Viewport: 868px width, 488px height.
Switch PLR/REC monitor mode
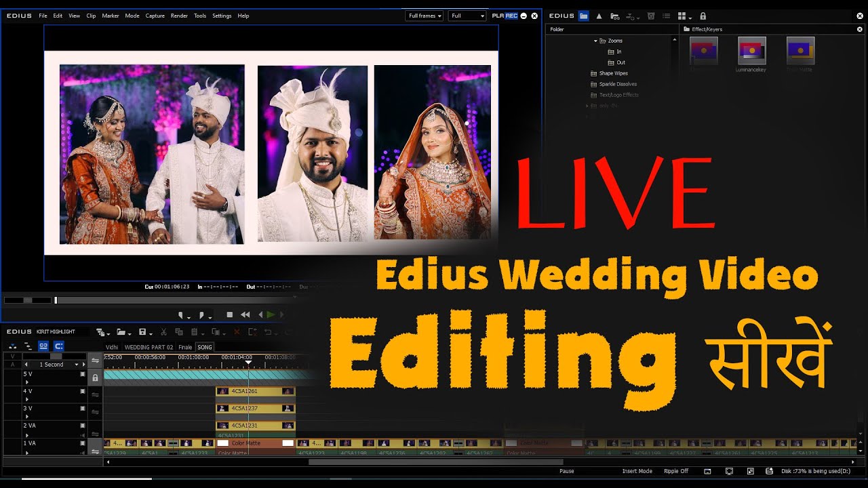505,16
